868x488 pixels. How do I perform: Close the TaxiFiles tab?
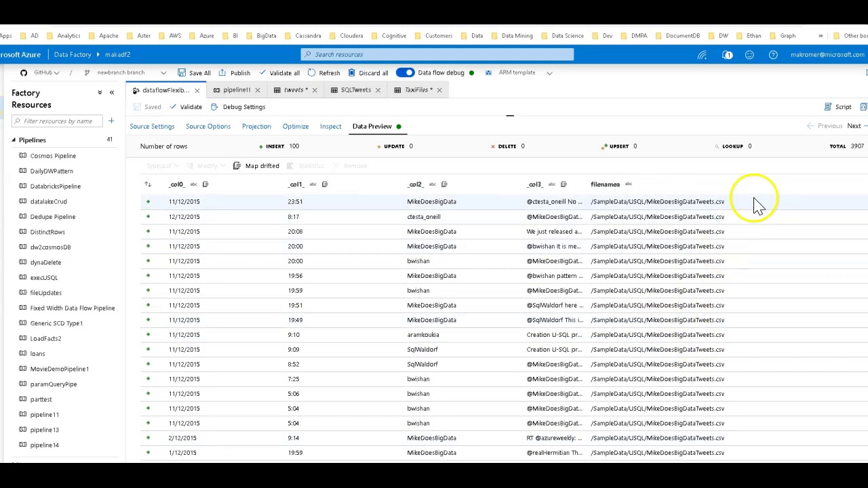coord(439,90)
